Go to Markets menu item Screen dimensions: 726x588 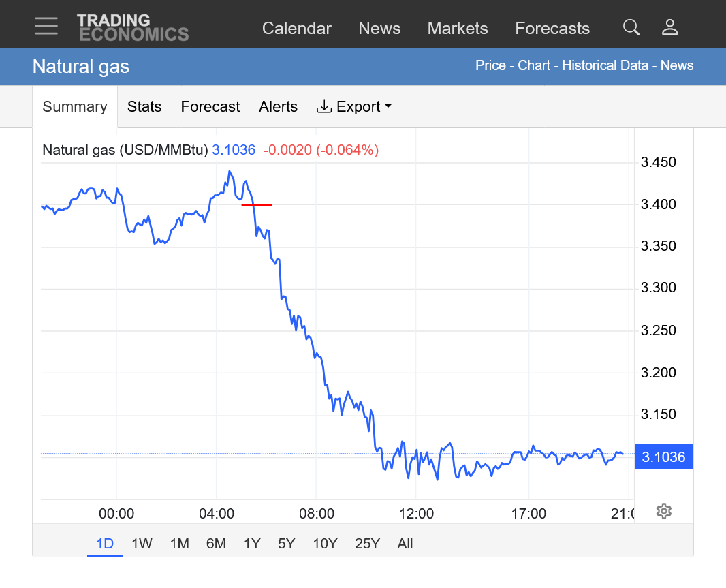pos(458,29)
